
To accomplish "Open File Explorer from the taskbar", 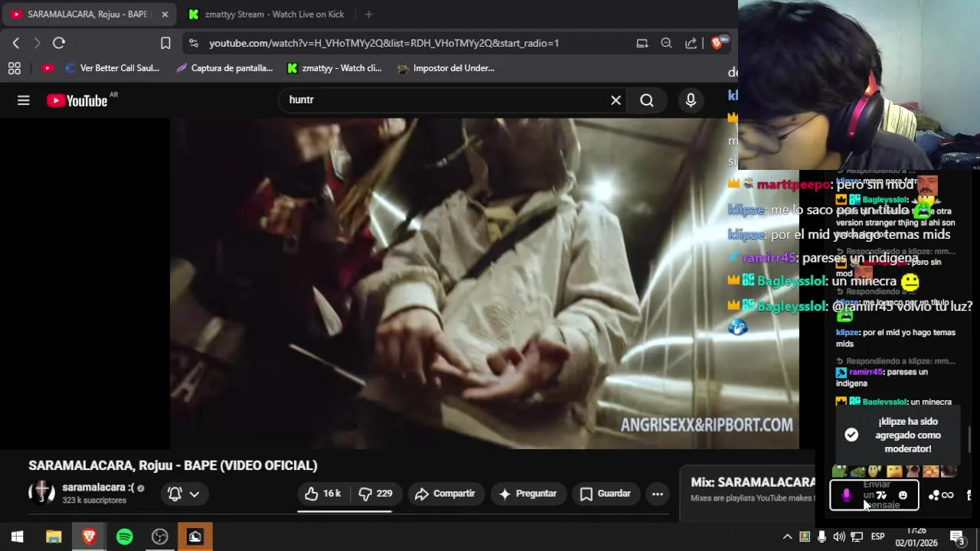I will click(54, 536).
